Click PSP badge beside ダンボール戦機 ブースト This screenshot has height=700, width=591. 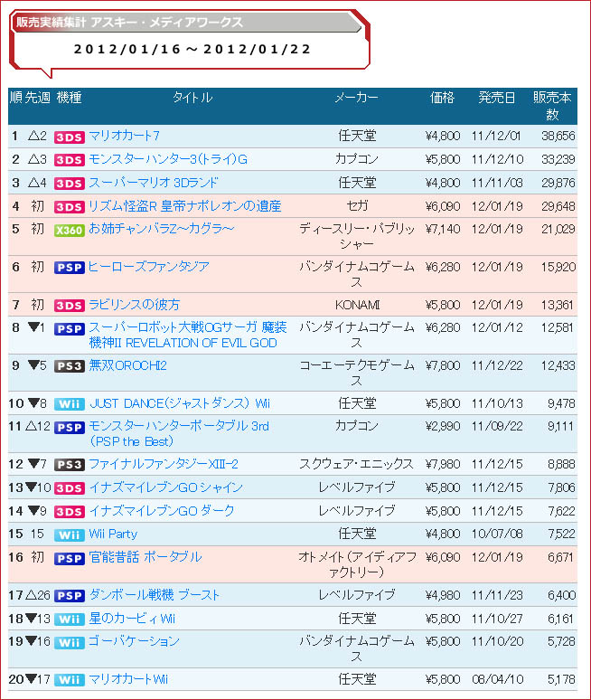[x=70, y=596]
